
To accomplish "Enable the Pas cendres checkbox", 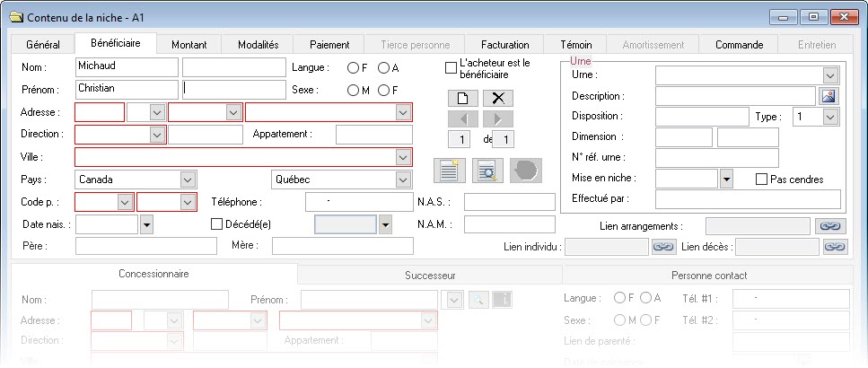I will [x=761, y=180].
